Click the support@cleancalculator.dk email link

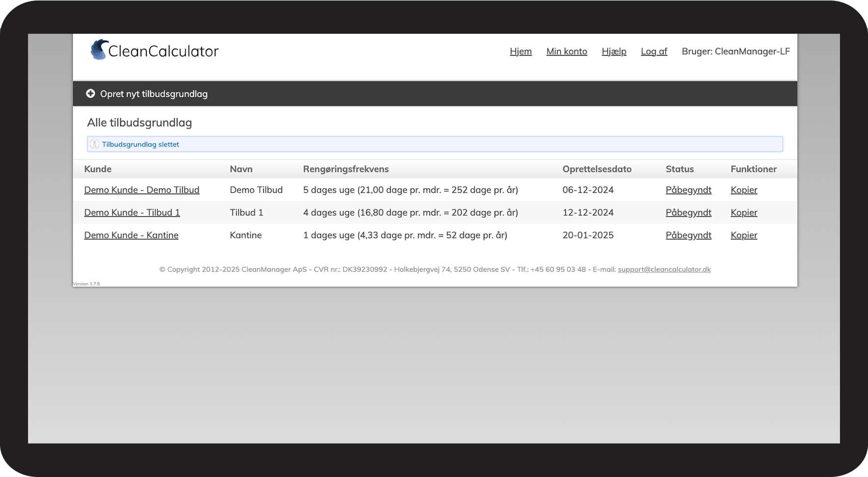tap(664, 269)
